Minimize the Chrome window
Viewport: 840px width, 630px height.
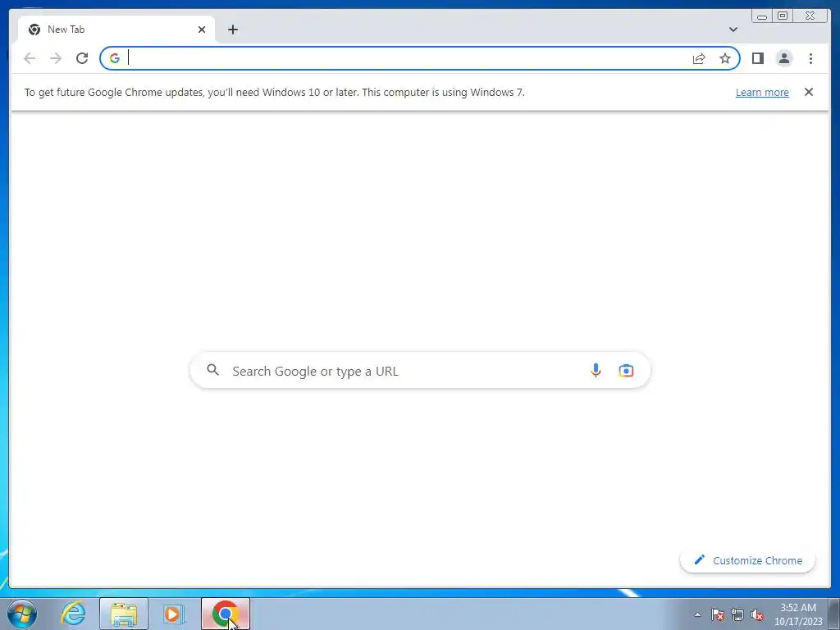[762, 16]
